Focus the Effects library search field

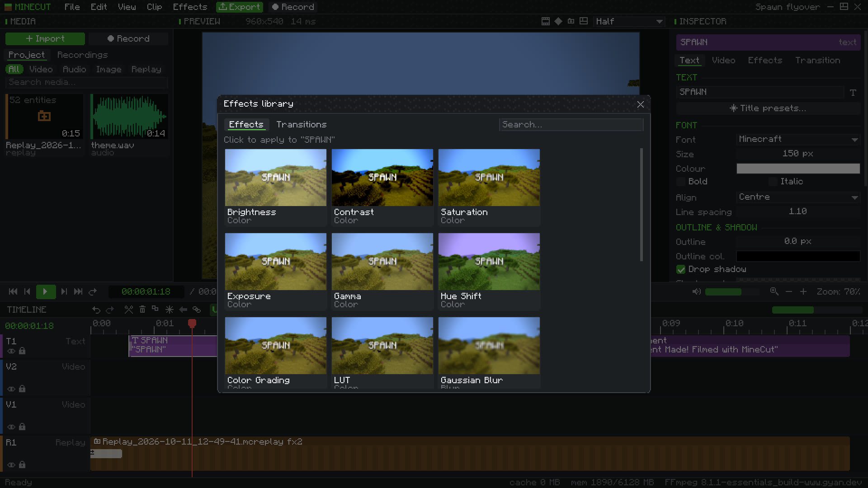(571, 124)
